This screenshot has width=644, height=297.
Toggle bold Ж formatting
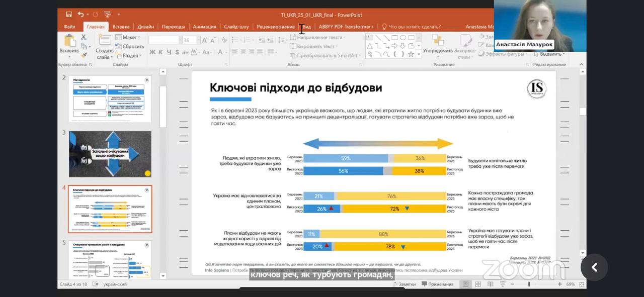(x=152, y=52)
